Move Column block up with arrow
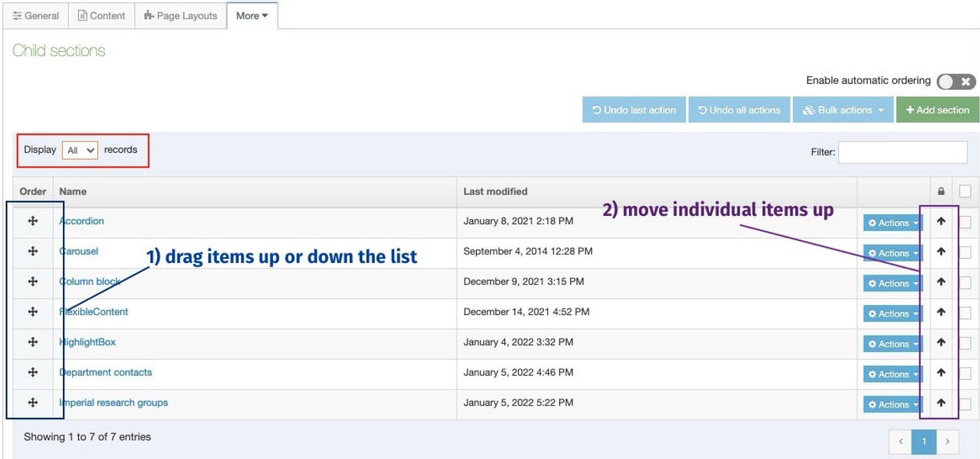980x459 pixels. tap(941, 282)
